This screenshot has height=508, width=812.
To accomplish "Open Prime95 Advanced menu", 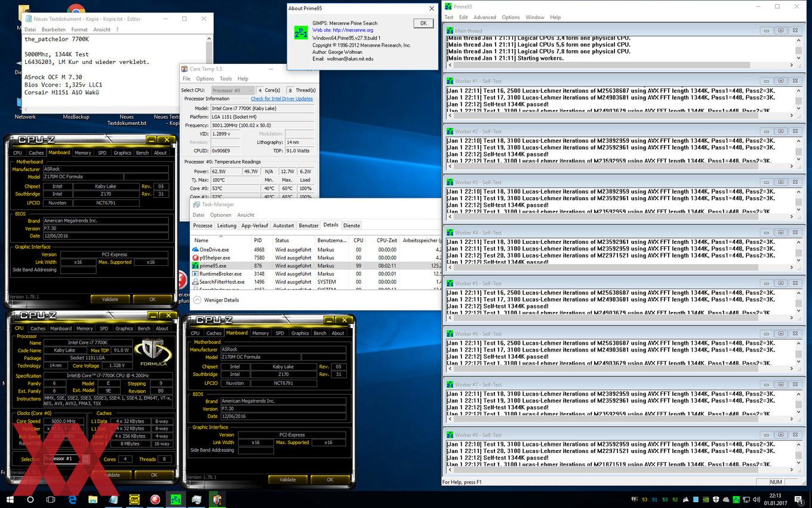I will [x=485, y=17].
